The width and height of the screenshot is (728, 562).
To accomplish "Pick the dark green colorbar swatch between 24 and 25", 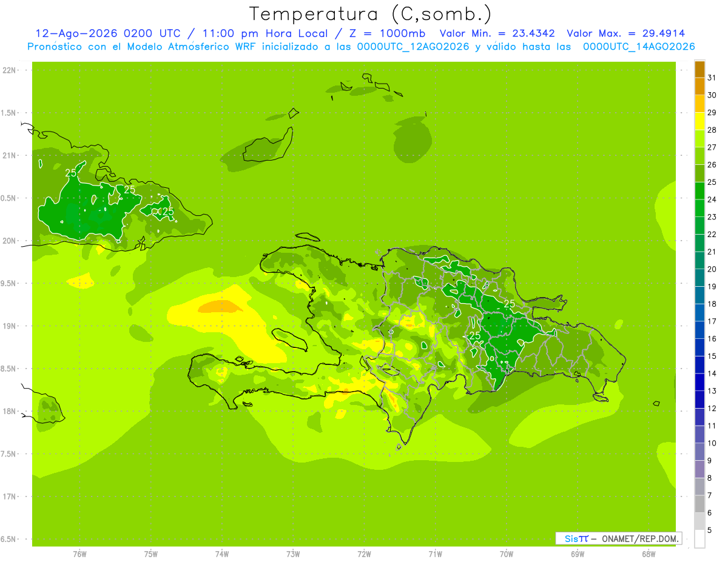I will (699, 191).
